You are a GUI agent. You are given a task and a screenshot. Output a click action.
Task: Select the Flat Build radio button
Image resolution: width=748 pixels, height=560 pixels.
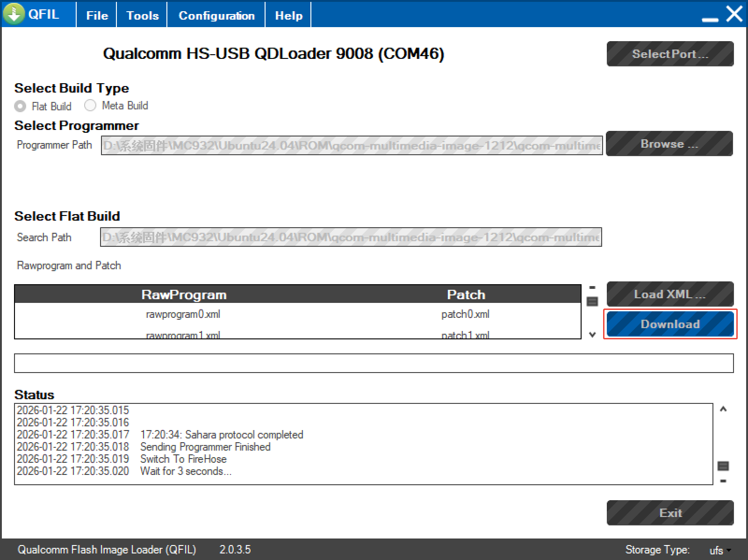click(x=20, y=106)
